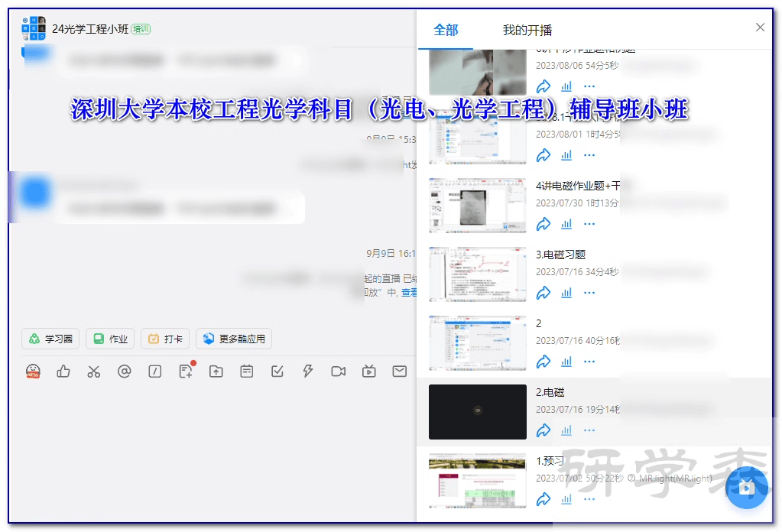Screen dimensions: 782x532
Task: Select the replay title 3.电磁习题
Action: coord(560,255)
